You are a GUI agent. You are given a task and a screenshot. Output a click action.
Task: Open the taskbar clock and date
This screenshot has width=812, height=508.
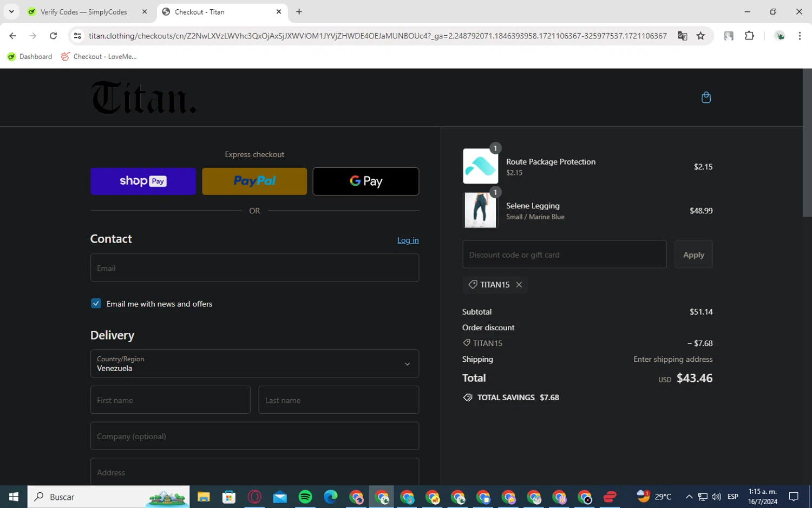[x=763, y=497]
